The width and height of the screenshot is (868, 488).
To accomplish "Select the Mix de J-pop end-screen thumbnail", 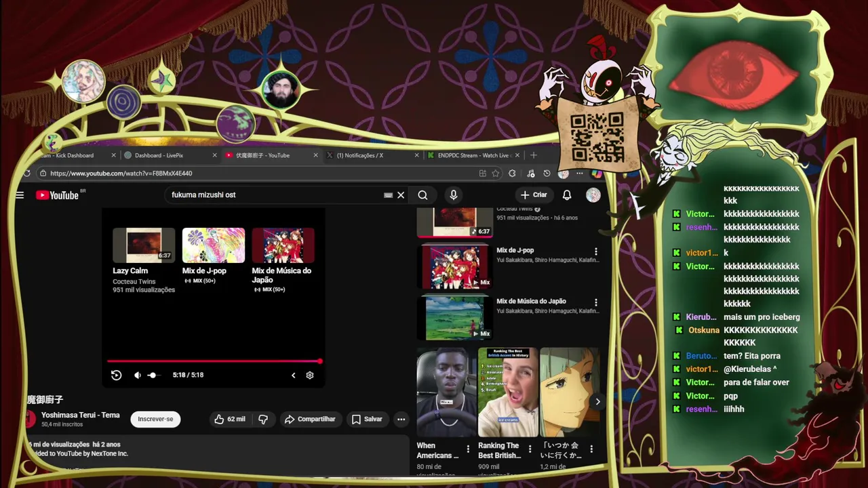I will click(x=214, y=245).
